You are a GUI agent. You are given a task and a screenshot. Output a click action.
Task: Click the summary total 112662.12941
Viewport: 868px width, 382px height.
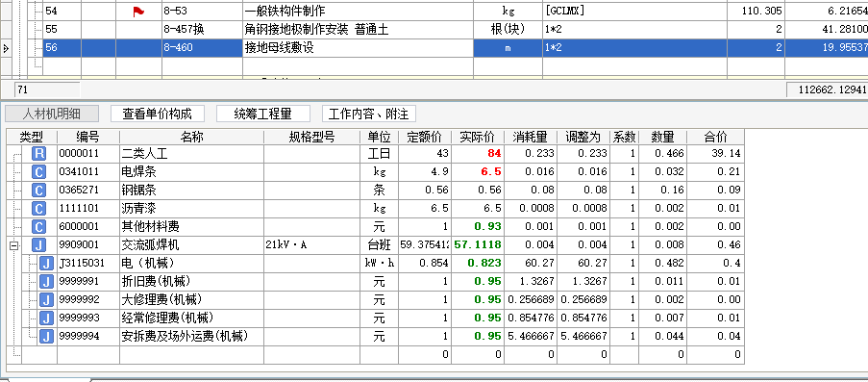click(827, 89)
